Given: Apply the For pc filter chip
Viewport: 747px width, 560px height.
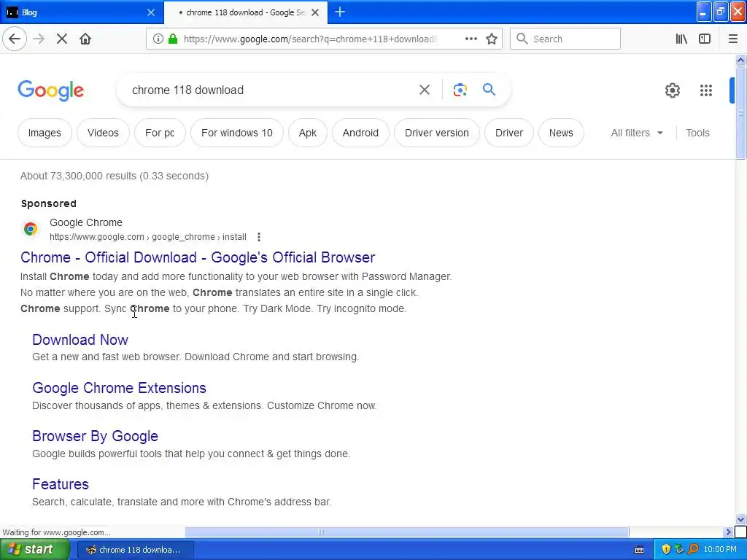Looking at the screenshot, I should point(160,133).
